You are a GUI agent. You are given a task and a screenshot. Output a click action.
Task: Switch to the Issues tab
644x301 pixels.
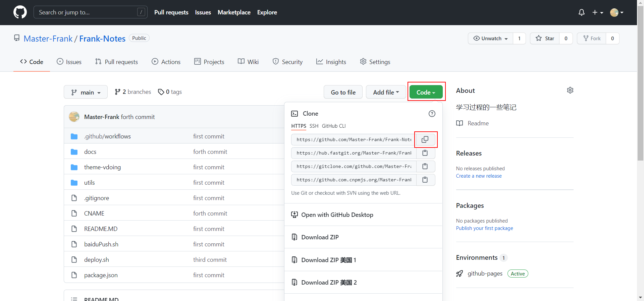[x=69, y=62]
